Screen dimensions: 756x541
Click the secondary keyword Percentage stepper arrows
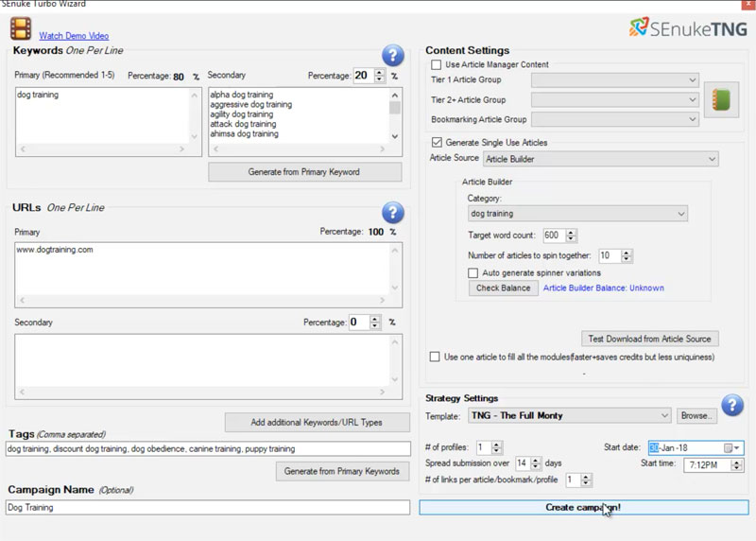point(380,76)
